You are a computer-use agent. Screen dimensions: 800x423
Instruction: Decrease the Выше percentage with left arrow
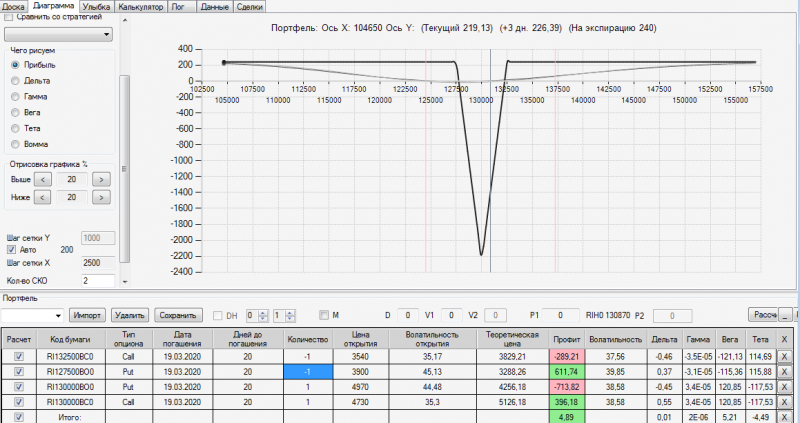[42, 180]
